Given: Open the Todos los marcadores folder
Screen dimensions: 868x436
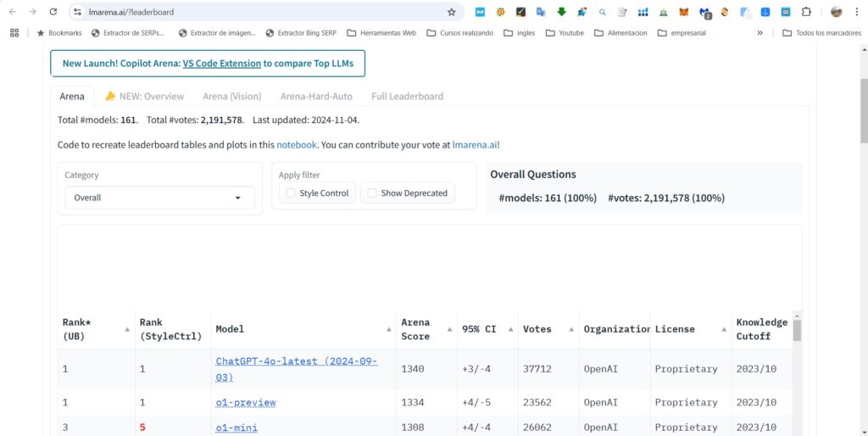Looking at the screenshot, I should click(821, 33).
